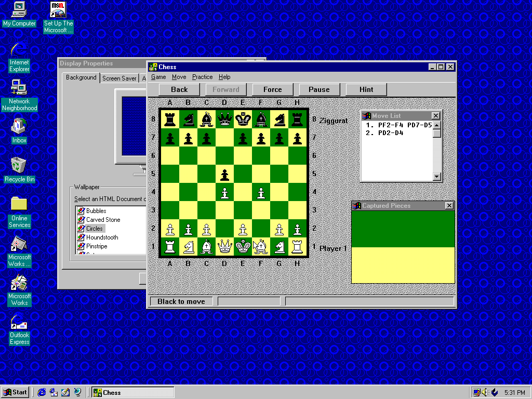This screenshot has height=399, width=532.
Task: Select the black bishop on C8
Action: tap(207, 119)
